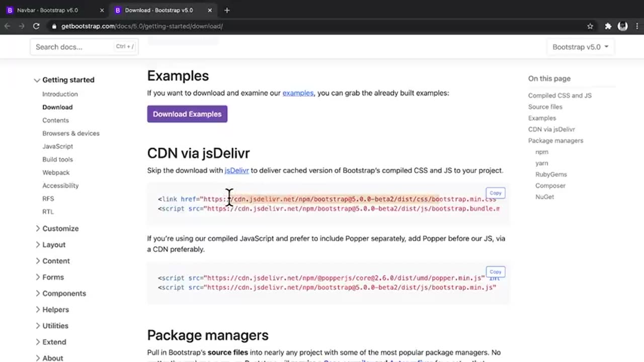This screenshot has width=644, height=362.
Task: Copy the Popper script snippet
Action: pos(496,272)
